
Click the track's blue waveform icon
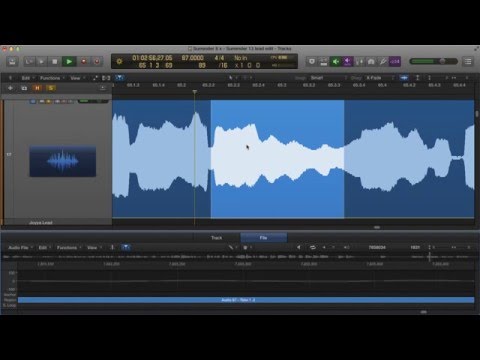point(63,161)
